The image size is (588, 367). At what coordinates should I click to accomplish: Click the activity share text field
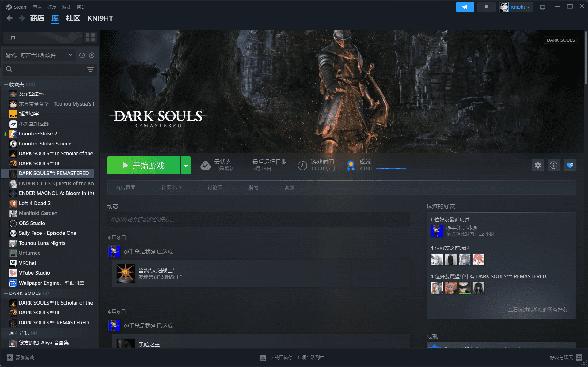click(x=258, y=220)
